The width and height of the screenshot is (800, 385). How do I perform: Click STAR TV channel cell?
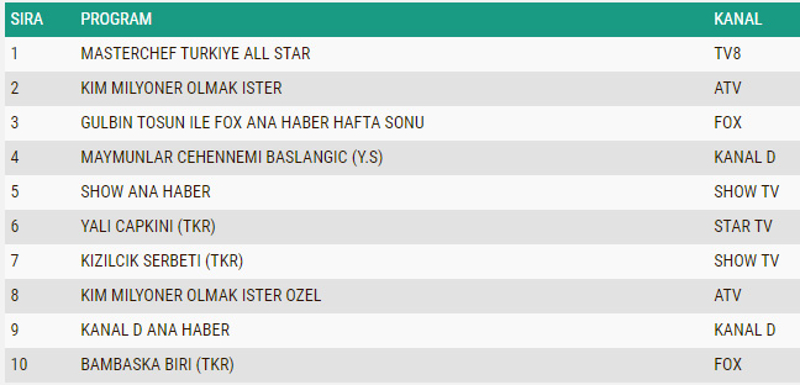(743, 226)
